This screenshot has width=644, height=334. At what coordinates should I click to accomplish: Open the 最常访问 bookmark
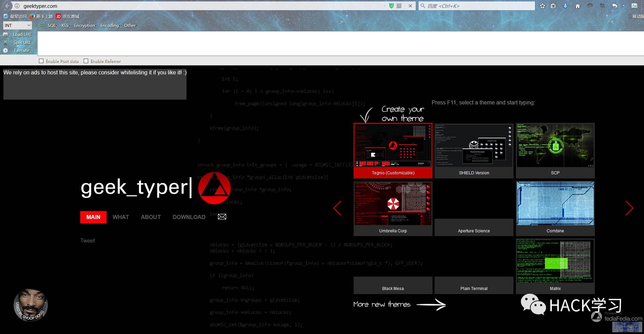click(x=15, y=16)
